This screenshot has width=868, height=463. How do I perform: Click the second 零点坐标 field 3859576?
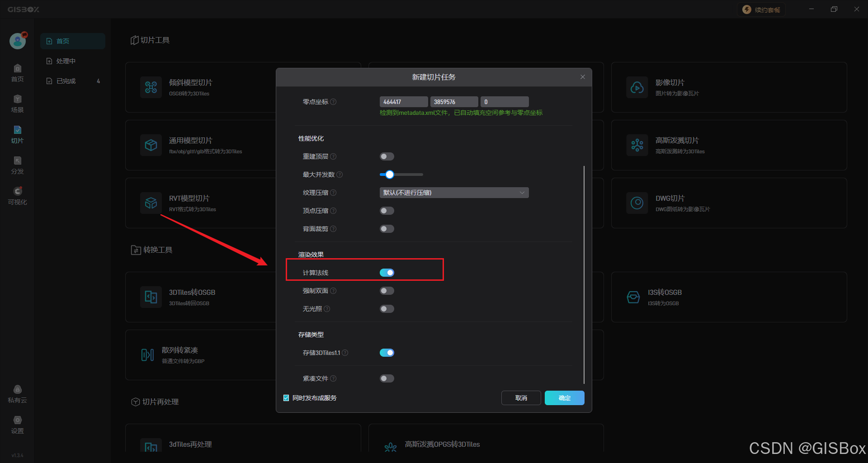click(454, 102)
